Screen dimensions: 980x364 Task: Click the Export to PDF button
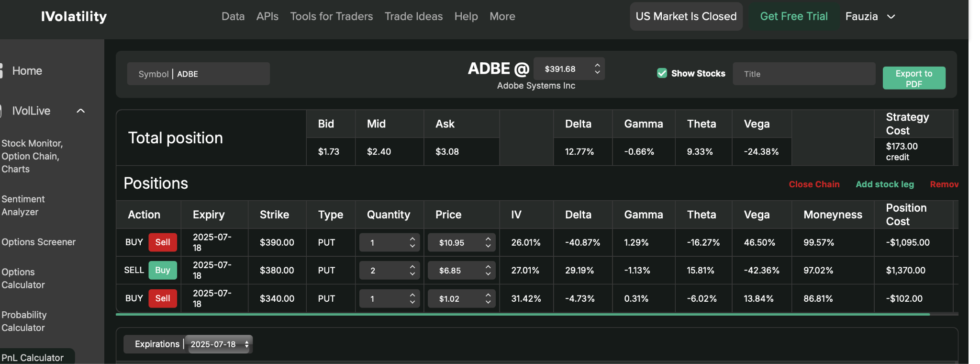[914, 78]
